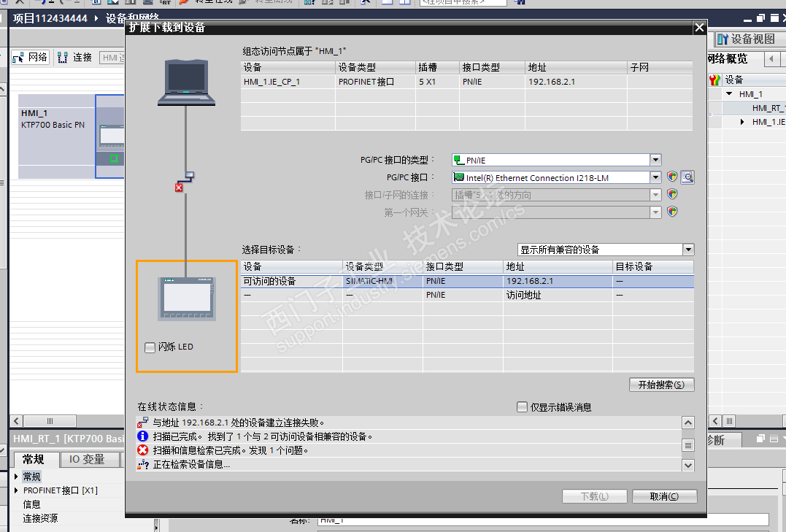Expand HMI_1.IE node in 网络概览 tree
This screenshot has width=786, height=532.
742,122
